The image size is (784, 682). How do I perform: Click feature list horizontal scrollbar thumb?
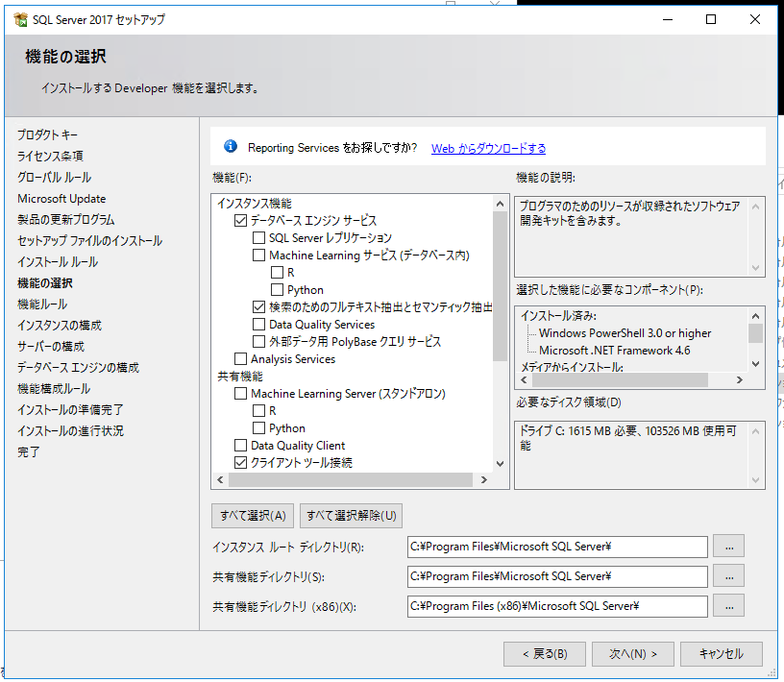pyautogui.click(x=351, y=479)
